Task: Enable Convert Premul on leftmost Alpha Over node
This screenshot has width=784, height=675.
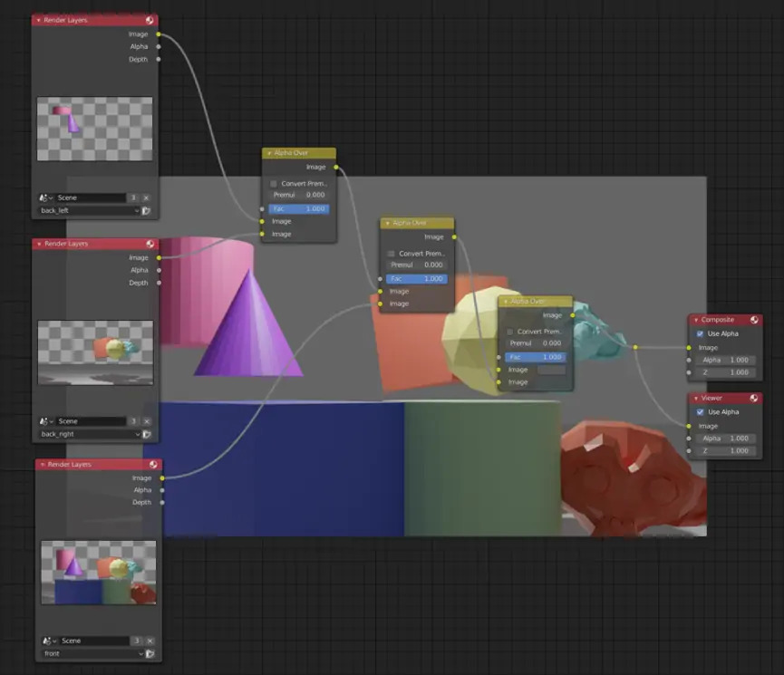Action: click(x=274, y=183)
